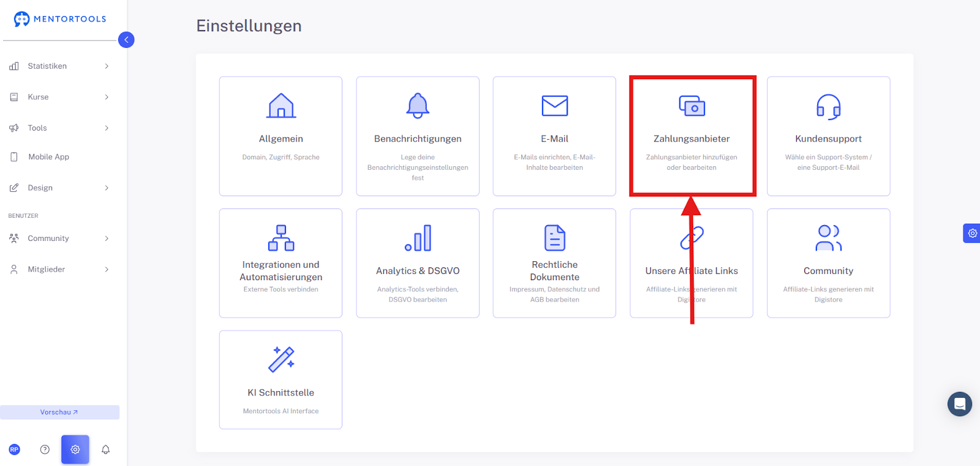Open Mobile App in sidebar

tap(48, 157)
